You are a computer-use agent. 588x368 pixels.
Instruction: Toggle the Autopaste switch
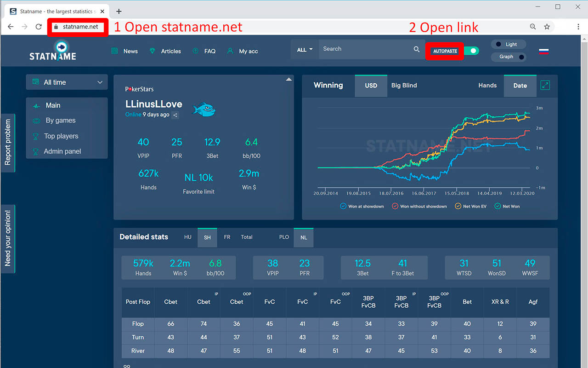(471, 51)
